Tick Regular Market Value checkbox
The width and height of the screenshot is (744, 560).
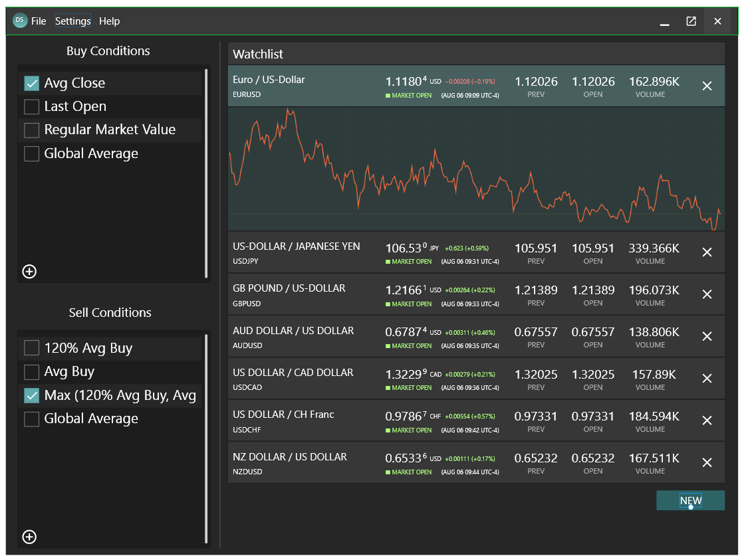point(31,130)
